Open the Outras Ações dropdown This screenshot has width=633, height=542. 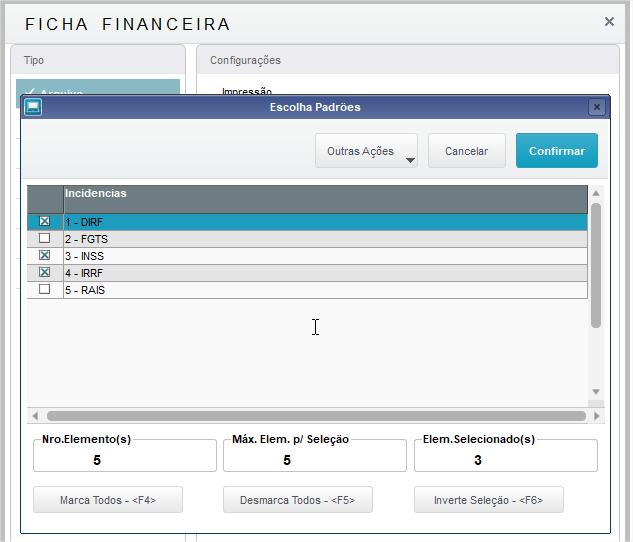366,151
